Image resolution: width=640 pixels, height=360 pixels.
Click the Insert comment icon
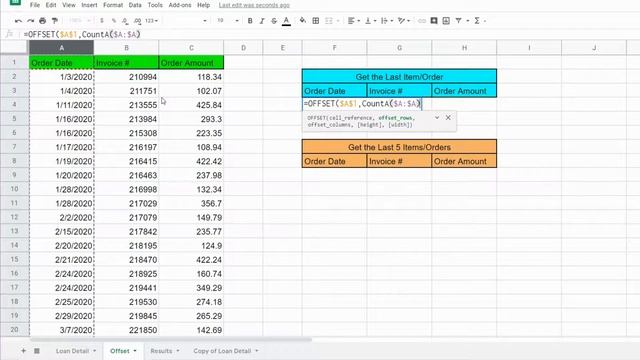tap(434, 20)
